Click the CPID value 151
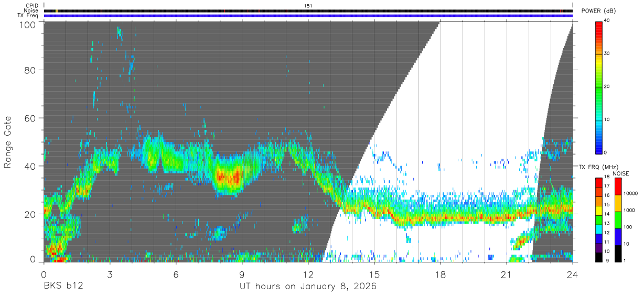 [308, 6]
